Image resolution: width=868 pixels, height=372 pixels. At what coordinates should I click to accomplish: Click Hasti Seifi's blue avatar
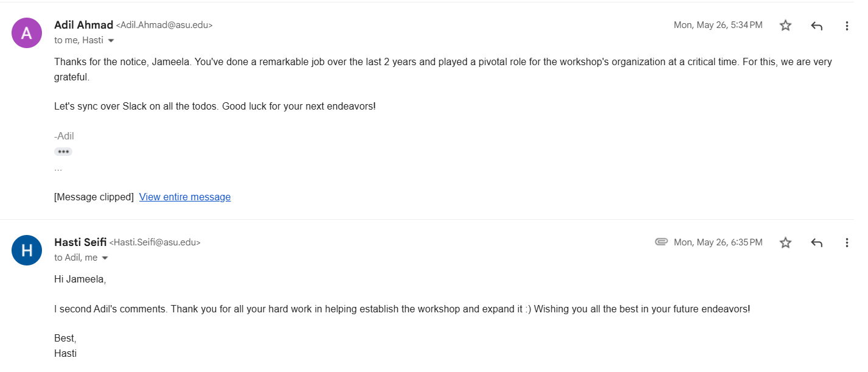(x=27, y=250)
